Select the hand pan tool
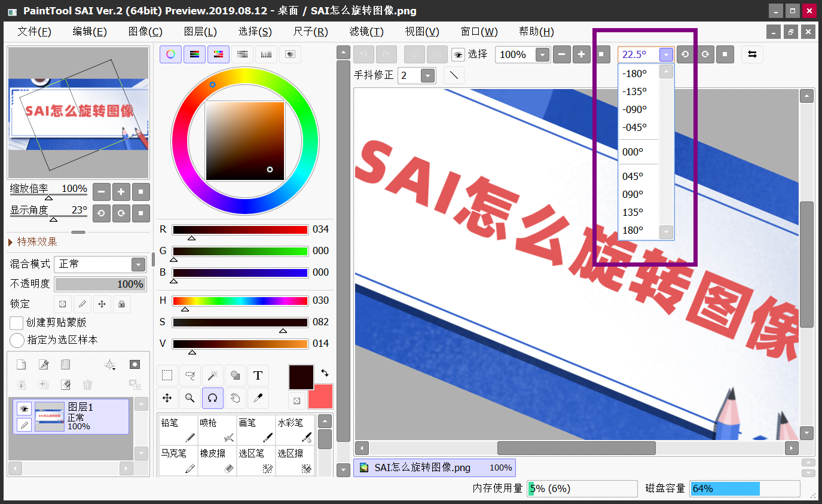822x504 pixels. [x=235, y=398]
